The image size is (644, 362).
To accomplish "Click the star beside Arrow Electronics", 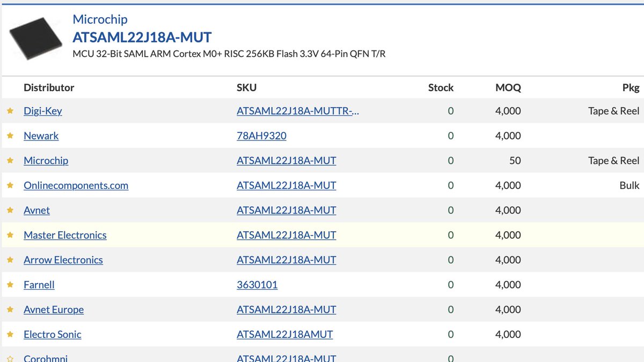I will point(10,260).
